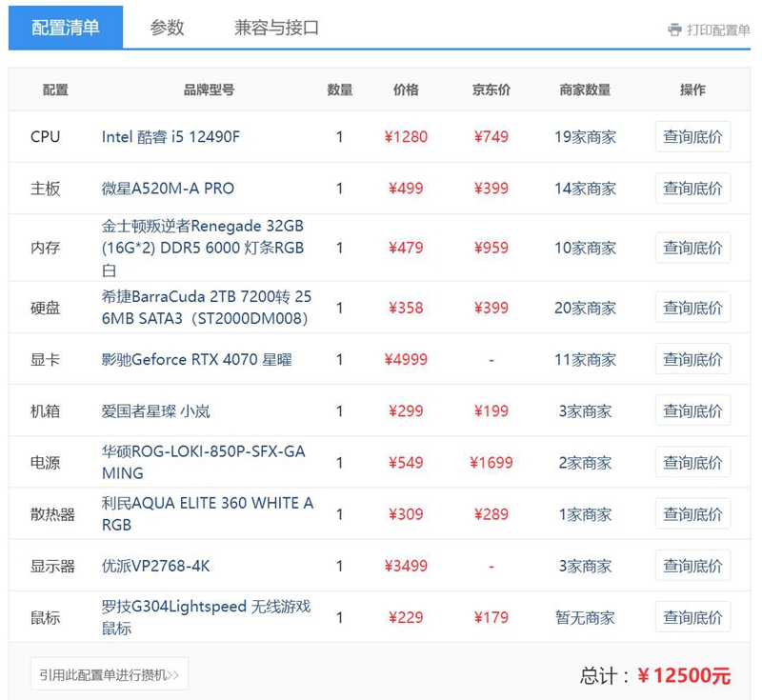Viewport: 762px width, 700px height.
Task: Click the ¥358 hard drive price
Action: (x=406, y=308)
